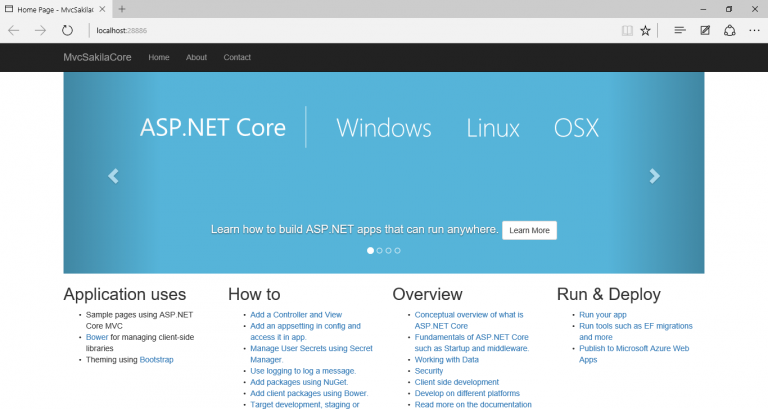Open the Contact navigation item
The height and width of the screenshot is (409, 768).
tap(237, 57)
